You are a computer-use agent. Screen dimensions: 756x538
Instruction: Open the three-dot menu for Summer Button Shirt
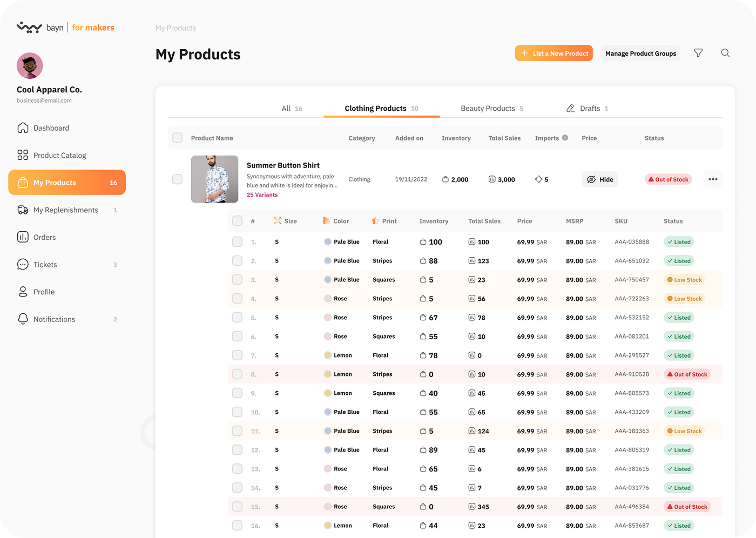[x=713, y=179]
